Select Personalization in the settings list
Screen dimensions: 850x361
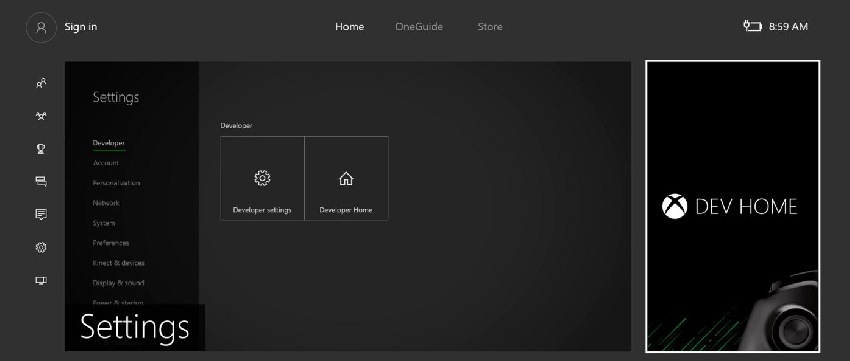point(116,183)
